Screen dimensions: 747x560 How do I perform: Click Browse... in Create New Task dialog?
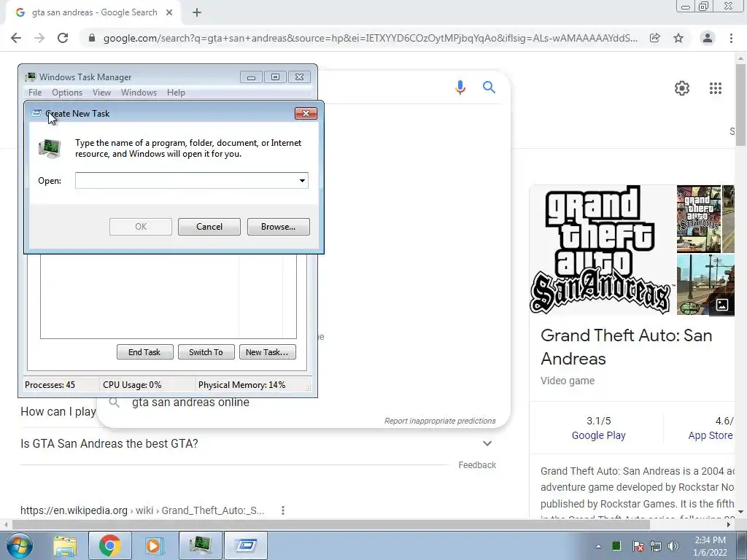[278, 227]
